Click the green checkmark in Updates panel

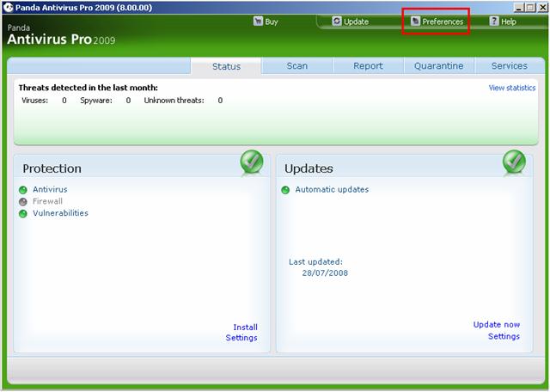pyautogui.click(x=514, y=162)
